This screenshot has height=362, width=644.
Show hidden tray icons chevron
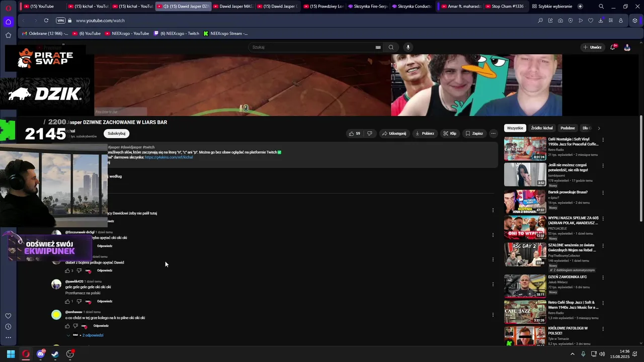point(572,354)
